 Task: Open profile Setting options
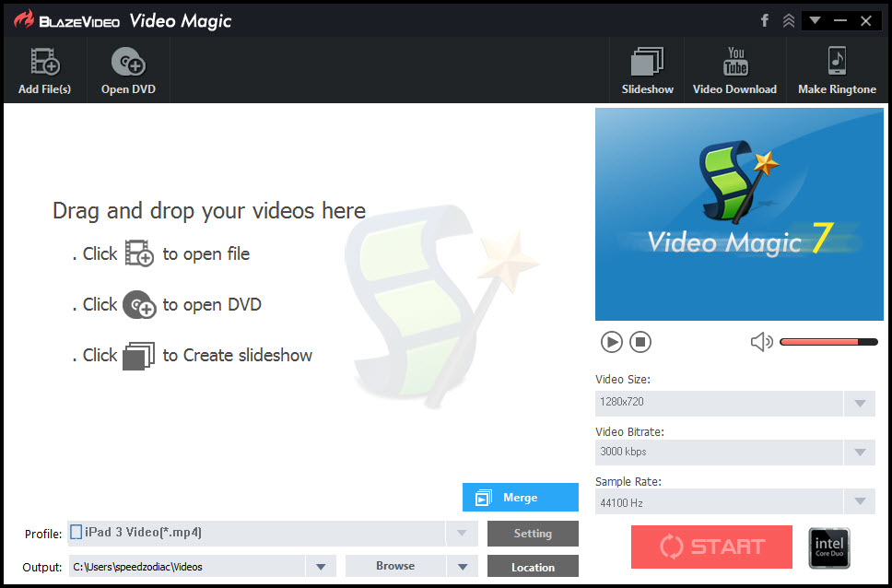tap(533, 533)
